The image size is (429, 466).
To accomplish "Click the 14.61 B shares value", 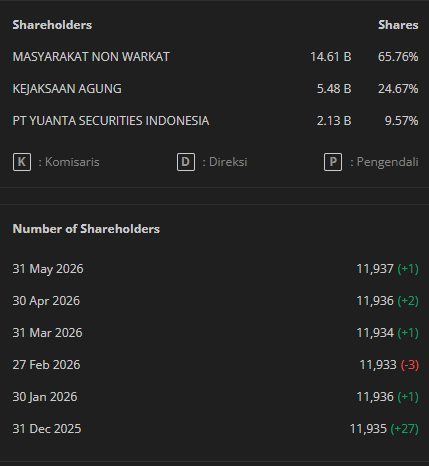I will (x=331, y=57).
